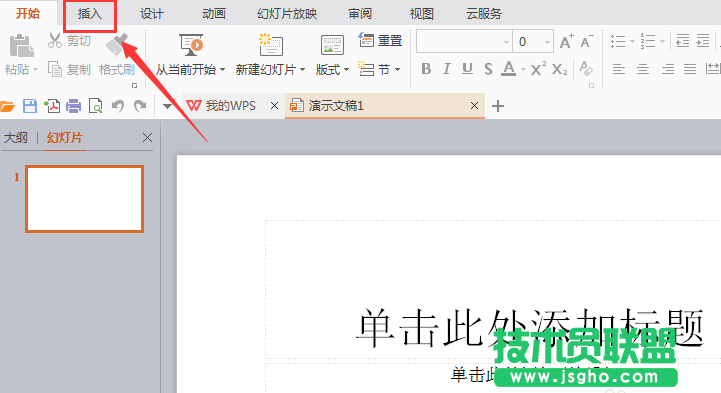The width and height of the screenshot is (721, 393).
Task: Click the print icon
Action: coord(74,106)
